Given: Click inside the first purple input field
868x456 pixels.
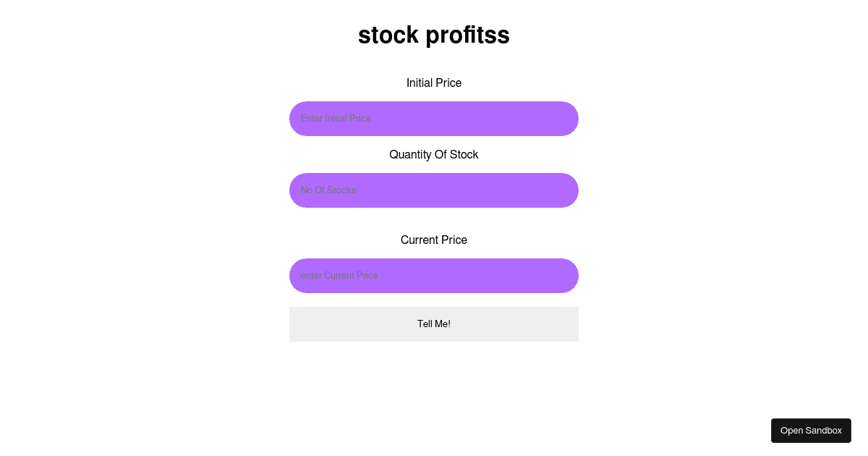Looking at the screenshot, I should coord(434,119).
